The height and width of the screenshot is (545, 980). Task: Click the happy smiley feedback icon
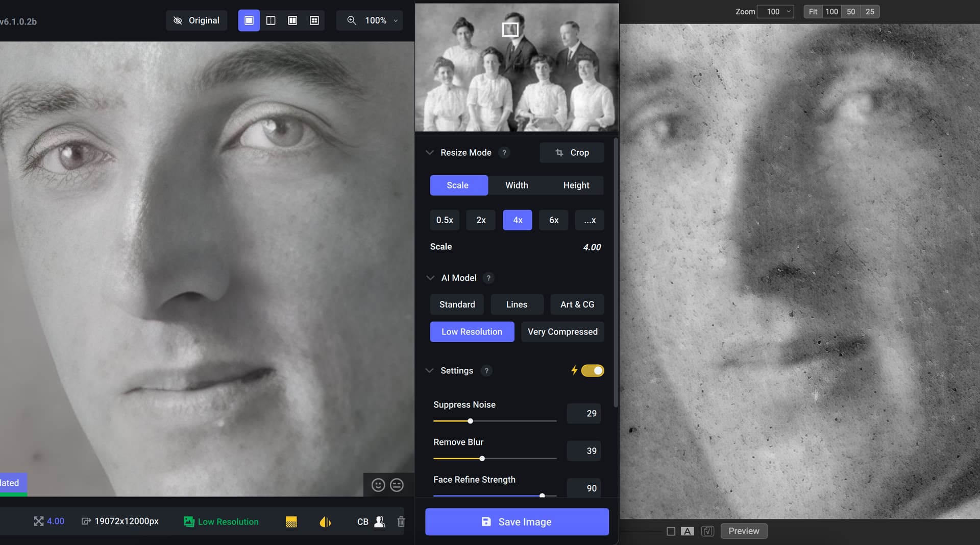[x=378, y=485]
